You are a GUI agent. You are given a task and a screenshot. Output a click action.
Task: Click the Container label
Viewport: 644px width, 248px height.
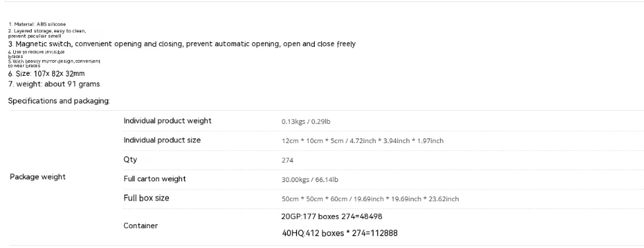(141, 226)
